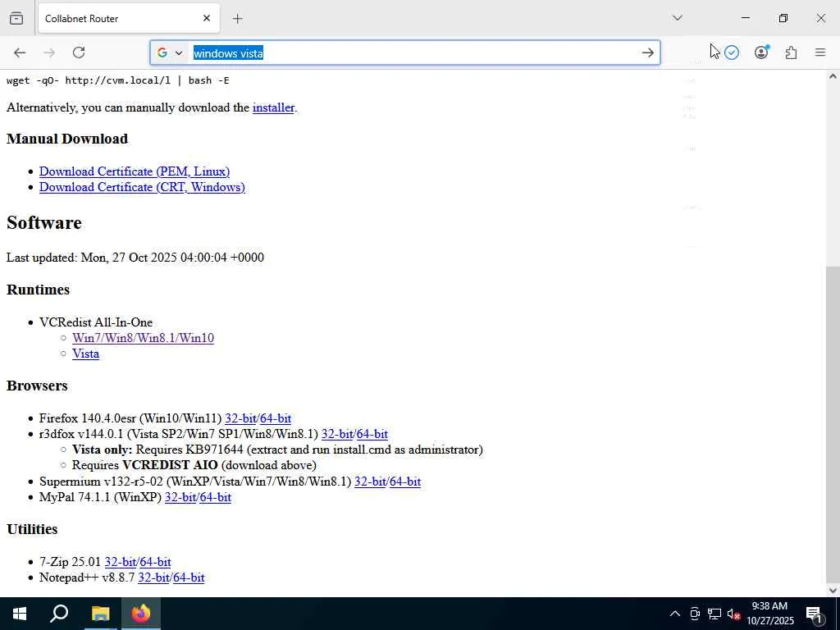
Task: Open the notification center icon
Action: pos(815,614)
